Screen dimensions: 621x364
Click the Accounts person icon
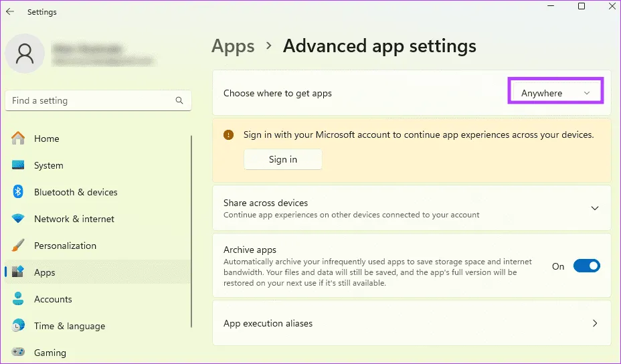point(19,299)
